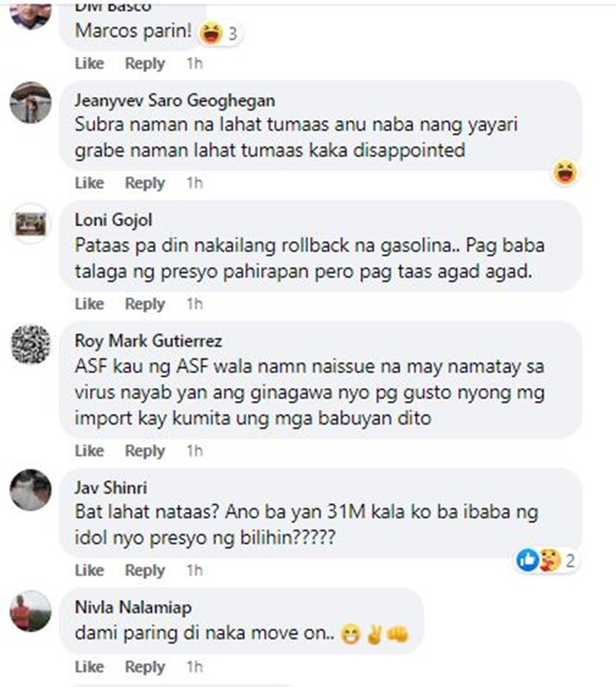View like reaction on Jav Shinri's comment

pyautogui.click(x=527, y=560)
